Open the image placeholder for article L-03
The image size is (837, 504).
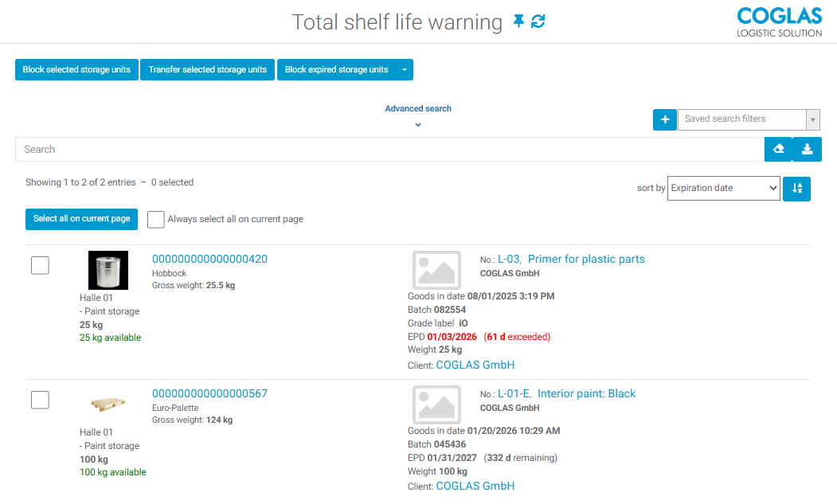click(x=436, y=270)
